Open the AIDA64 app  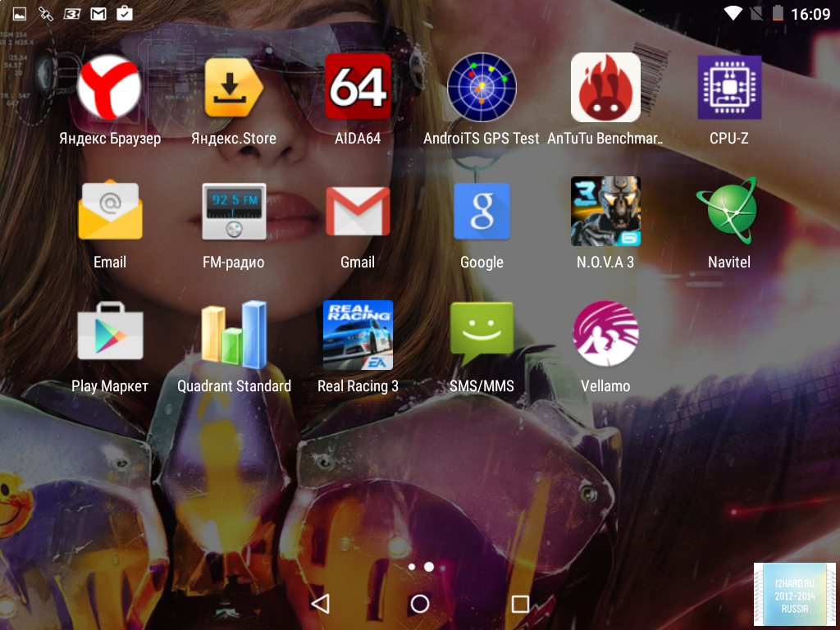click(x=358, y=88)
